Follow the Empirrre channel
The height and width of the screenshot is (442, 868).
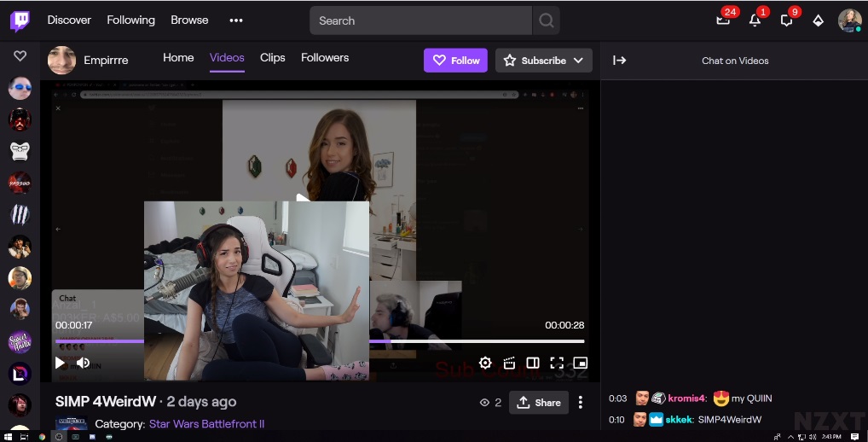click(455, 61)
